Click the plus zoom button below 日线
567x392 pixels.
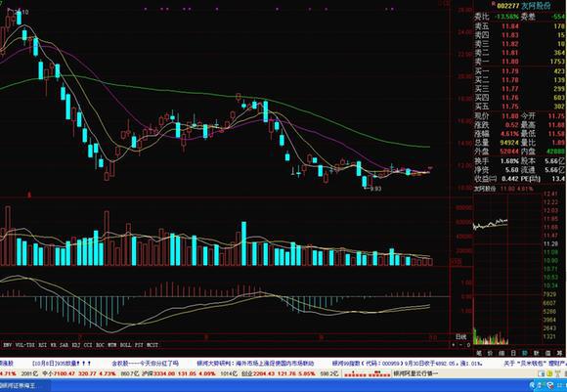click(454, 345)
